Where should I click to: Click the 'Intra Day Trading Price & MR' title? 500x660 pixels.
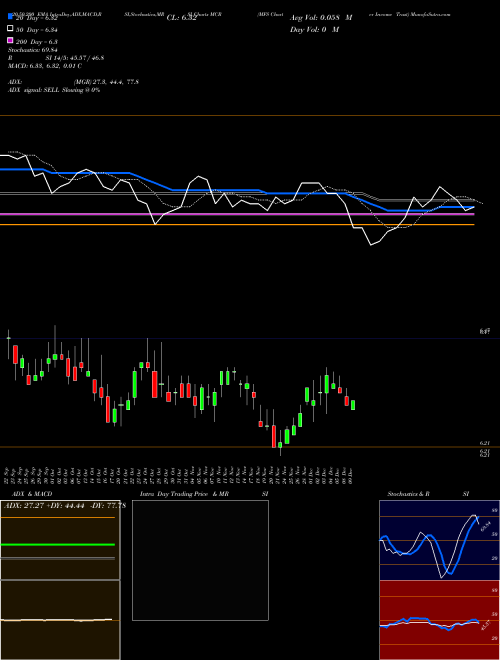184,494
